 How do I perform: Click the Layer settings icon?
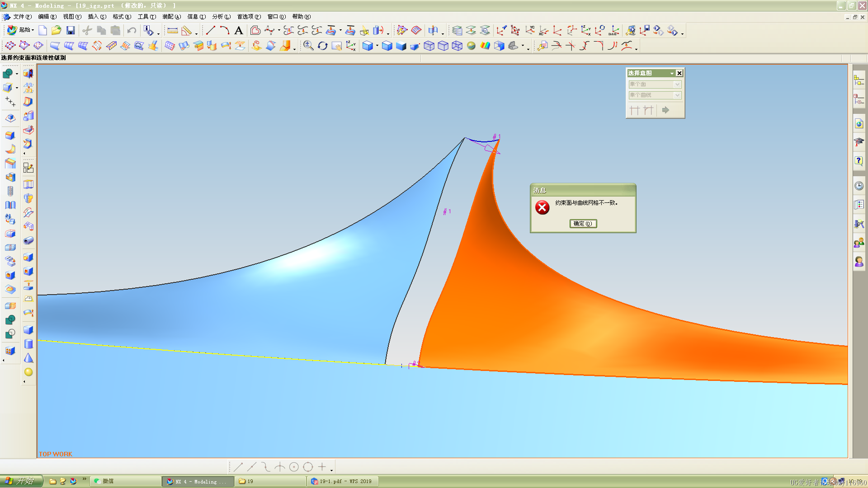point(457,30)
